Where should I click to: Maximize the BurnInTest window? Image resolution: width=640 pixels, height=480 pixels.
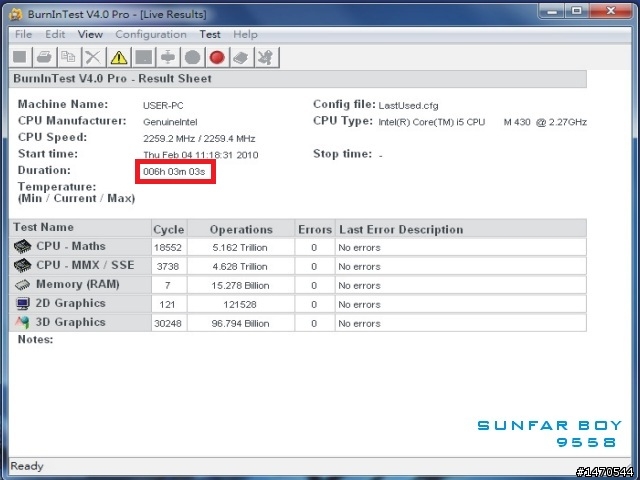(577, 11)
